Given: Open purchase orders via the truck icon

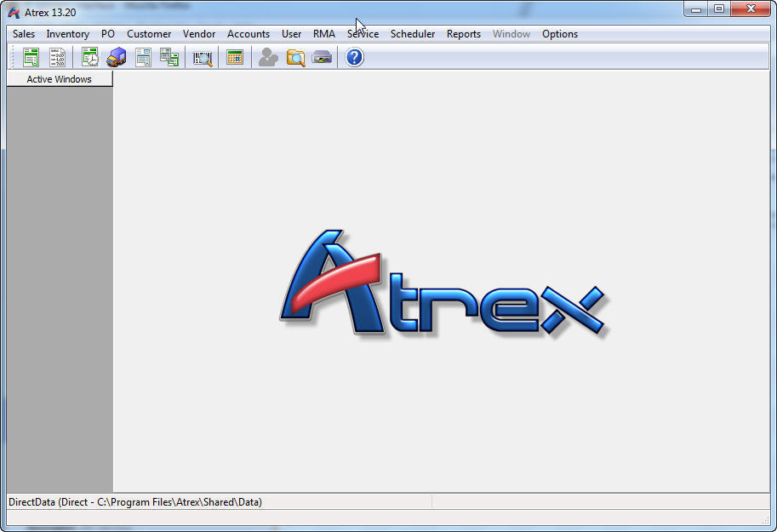Looking at the screenshot, I should 117,57.
